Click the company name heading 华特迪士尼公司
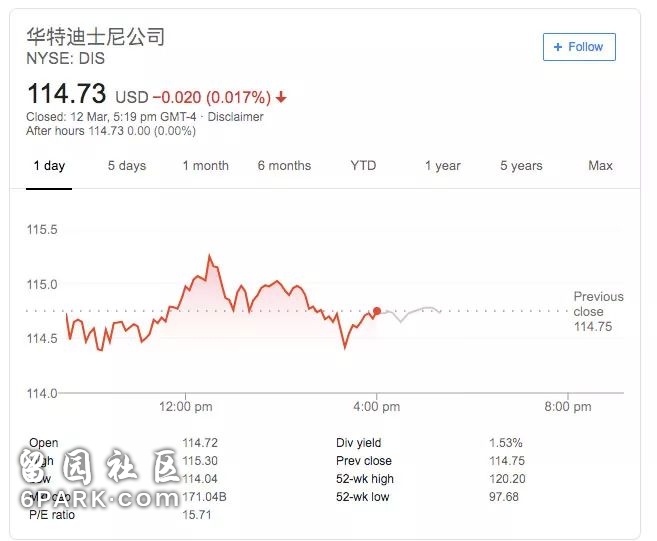Viewport: 657px width, 541px height. [x=95, y=37]
